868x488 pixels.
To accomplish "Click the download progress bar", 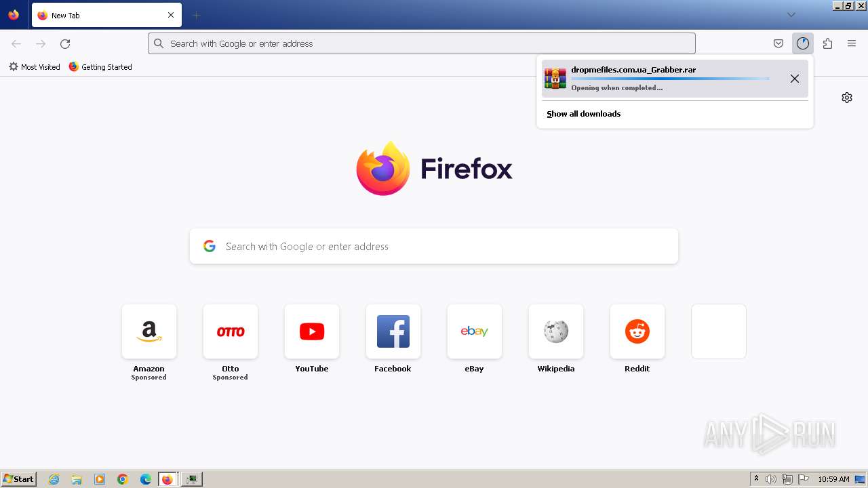I will coord(670,79).
